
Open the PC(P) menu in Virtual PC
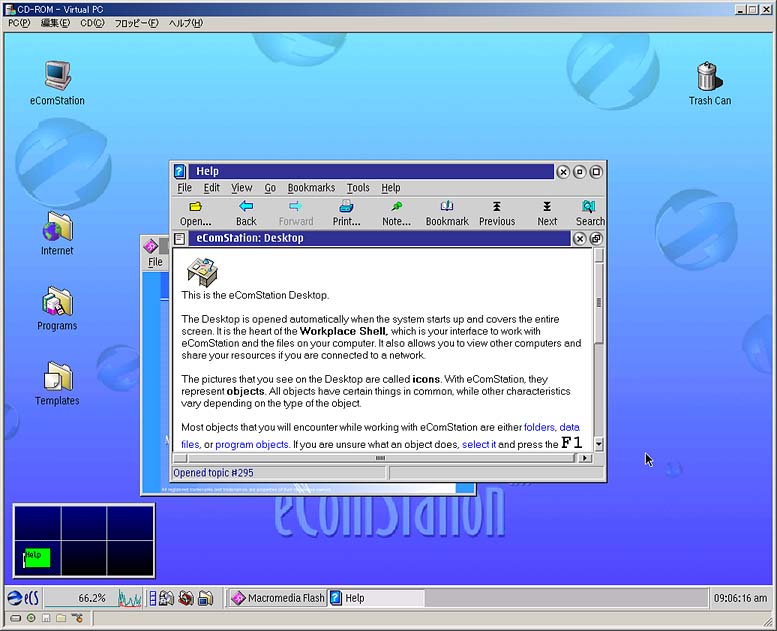click(19, 23)
